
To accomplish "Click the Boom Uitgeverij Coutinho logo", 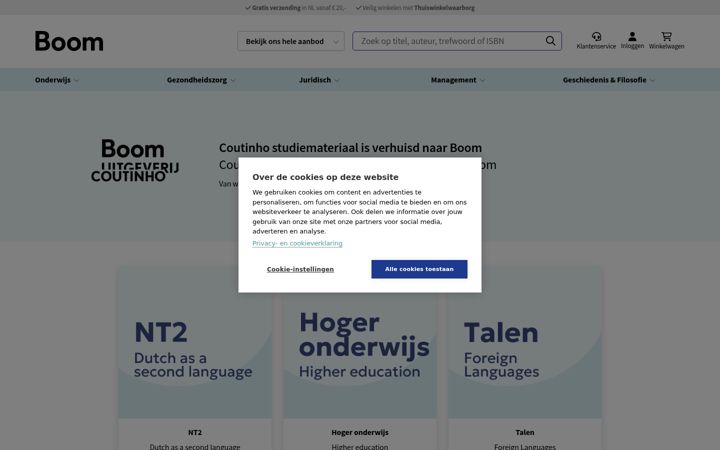I will [135, 160].
